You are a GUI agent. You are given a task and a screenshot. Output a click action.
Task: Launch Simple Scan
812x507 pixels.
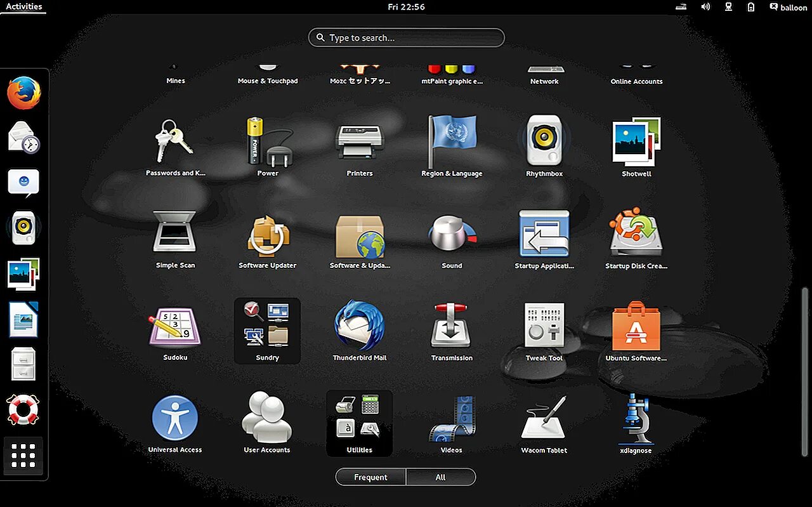point(175,240)
